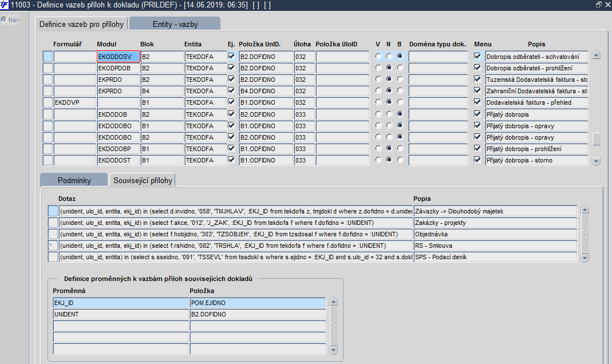The width and height of the screenshot is (612, 364).
Task: Select B radio in EKODPDOB row
Action: [x=400, y=68]
